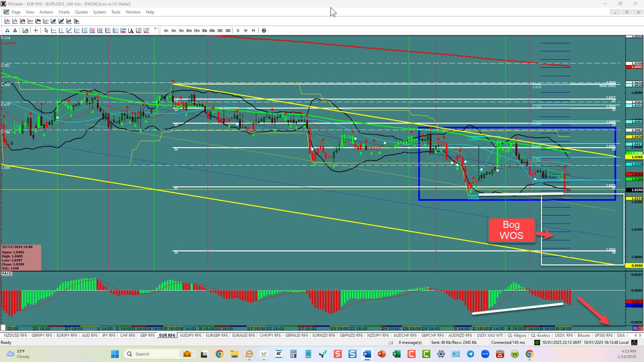Click the 'Sent: 40 Kb/Recv: 2345 Kb' status text
The height and width of the screenshot is (362, 644).
click(x=454, y=342)
